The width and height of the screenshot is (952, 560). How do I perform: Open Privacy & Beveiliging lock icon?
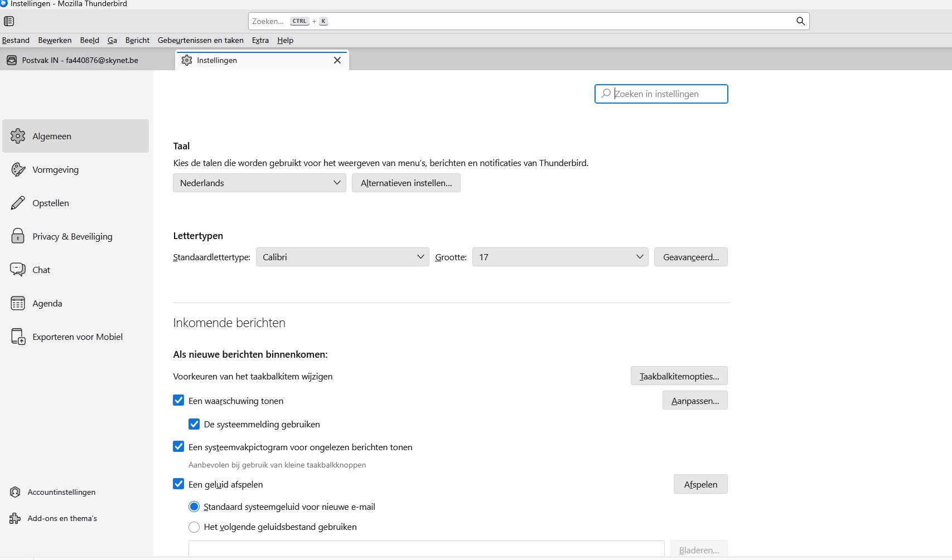[18, 236]
